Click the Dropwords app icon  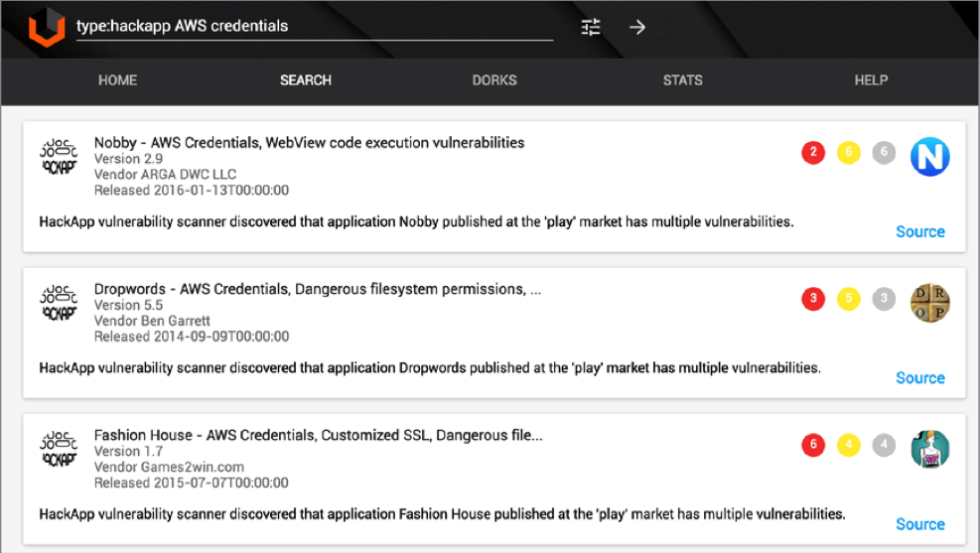coord(930,303)
